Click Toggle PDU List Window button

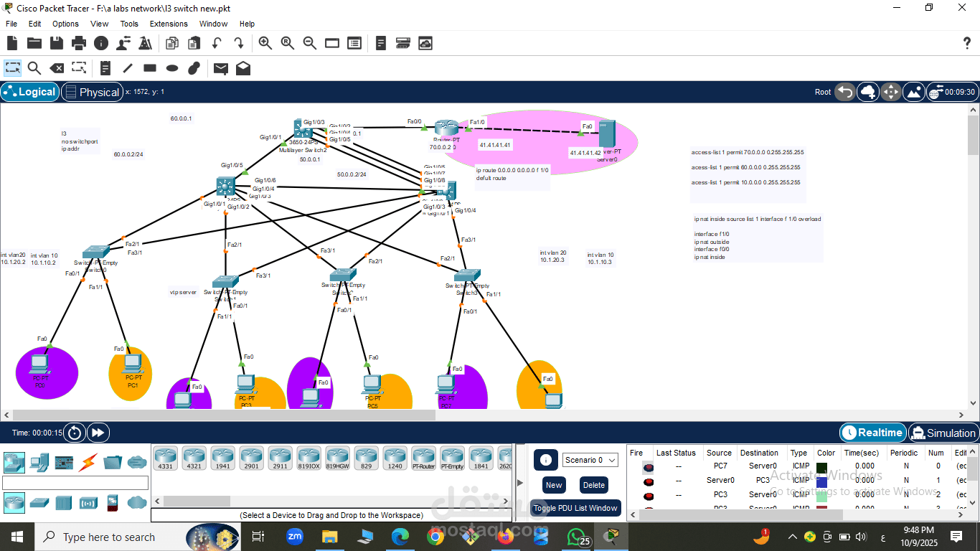pyautogui.click(x=575, y=508)
